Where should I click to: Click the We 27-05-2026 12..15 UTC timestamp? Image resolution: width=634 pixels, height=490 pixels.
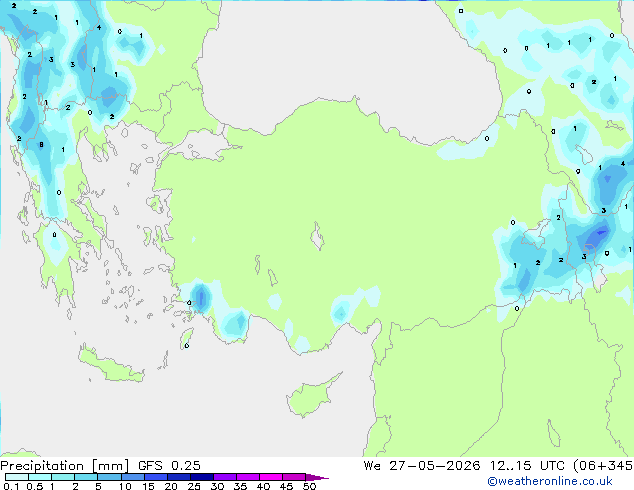pyautogui.click(x=464, y=466)
